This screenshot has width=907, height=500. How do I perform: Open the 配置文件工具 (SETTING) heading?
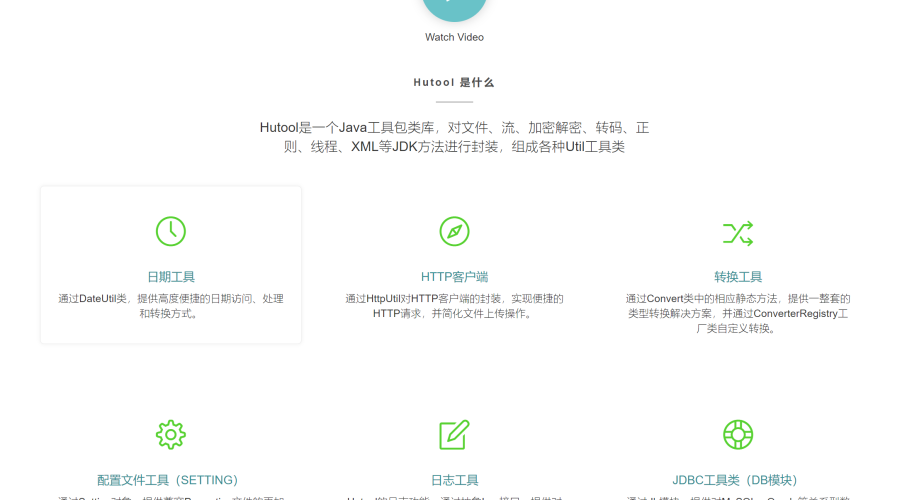click(x=168, y=480)
